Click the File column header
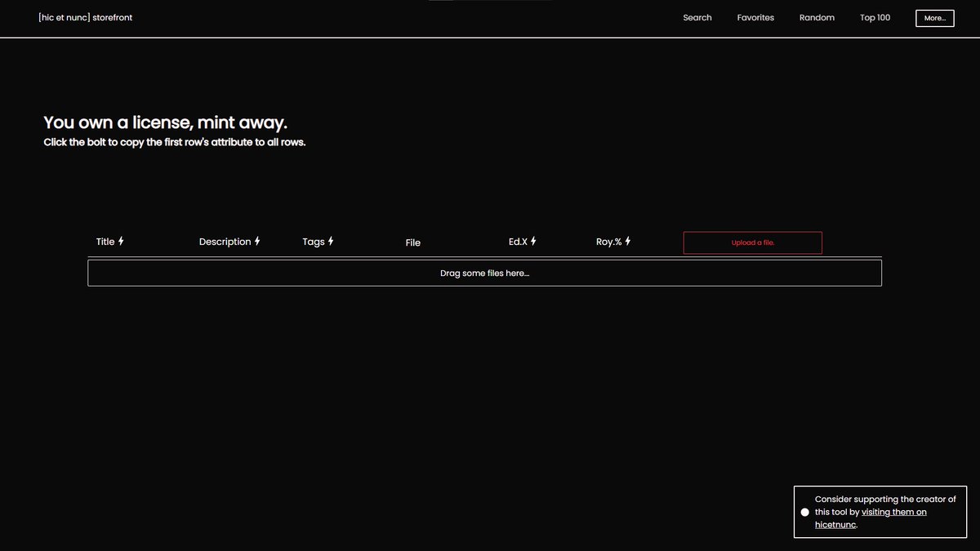The image size is (980, 551). click(413, 242)
